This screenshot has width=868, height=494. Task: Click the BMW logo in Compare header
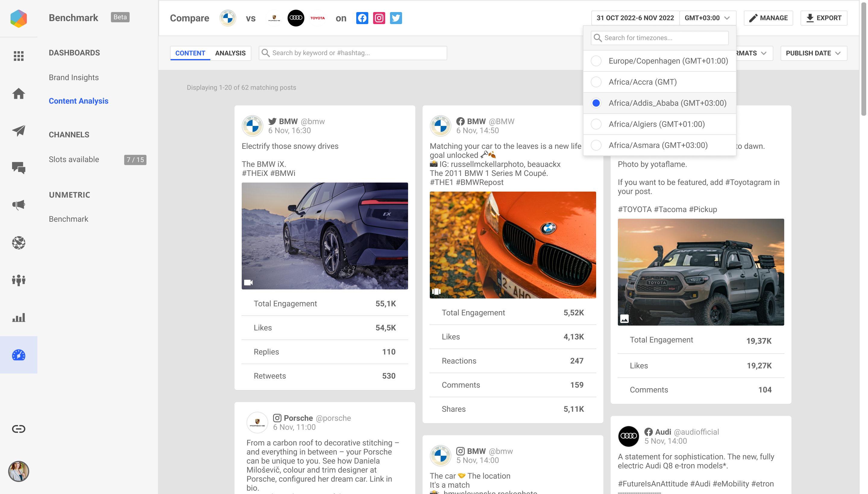point(228,18)
